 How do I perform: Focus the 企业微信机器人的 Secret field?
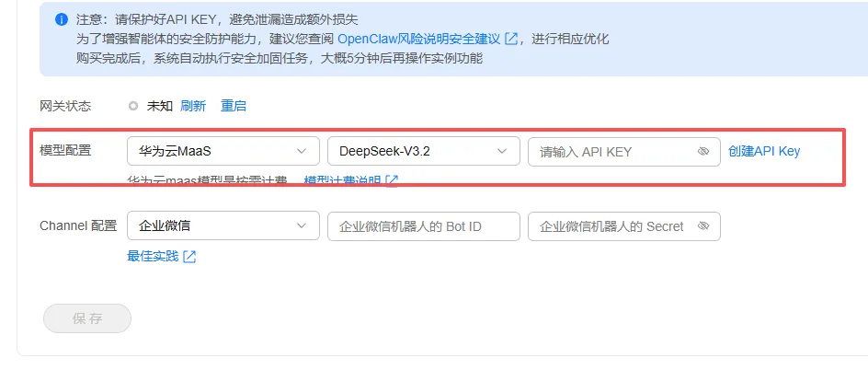[x=623, y=226]
